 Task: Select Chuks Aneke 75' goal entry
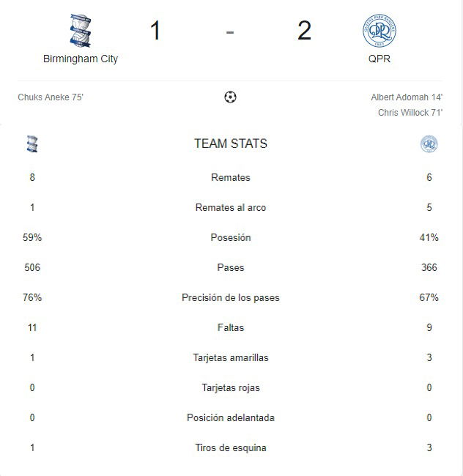coord(51,97)
